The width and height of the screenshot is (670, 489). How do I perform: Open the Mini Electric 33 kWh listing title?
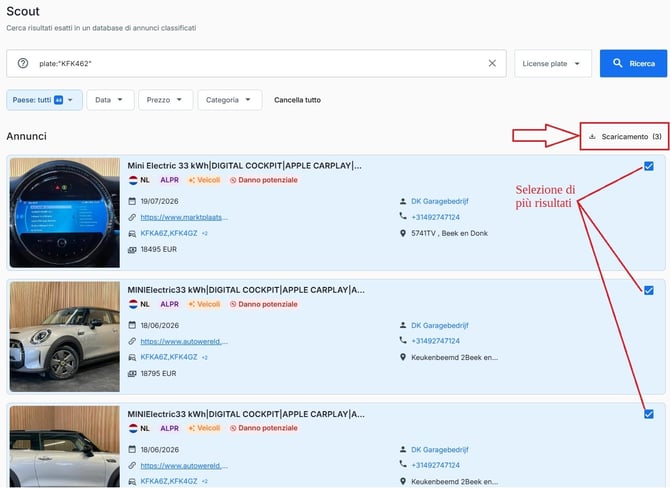(244, 165)
